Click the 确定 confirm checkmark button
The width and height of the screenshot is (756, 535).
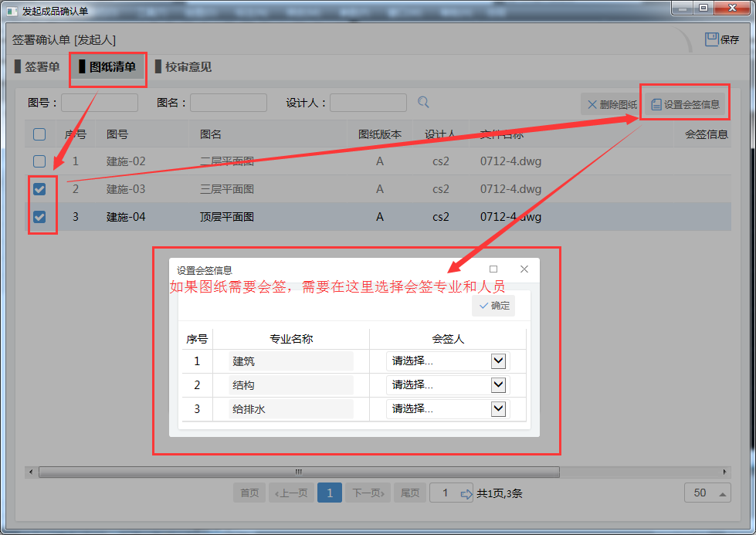(x=493, y=306)
